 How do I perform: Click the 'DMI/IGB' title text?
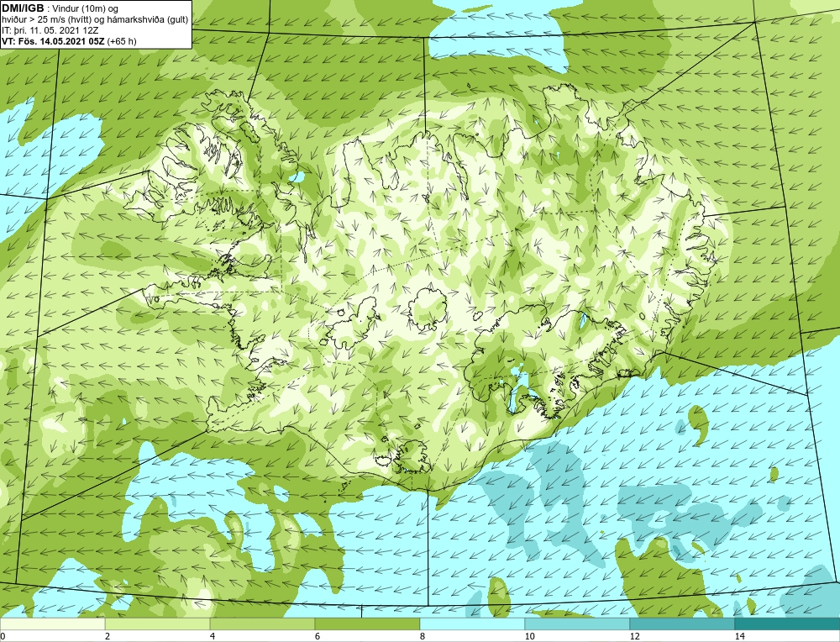click(23, 8)
